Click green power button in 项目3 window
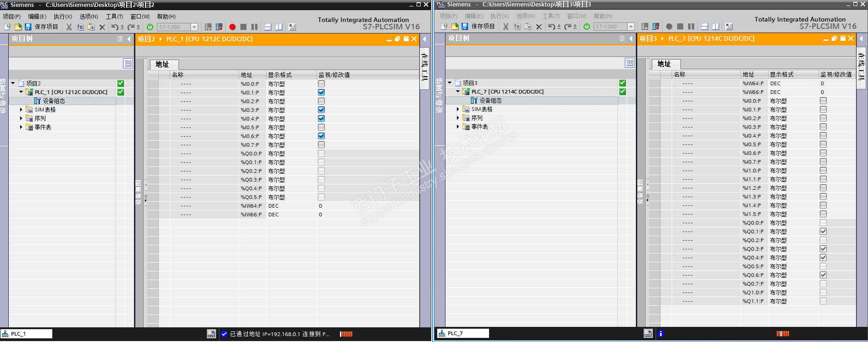Image resolution: width=868 pixels, height=342 pixels. pyautogui.click(x=587, y=27)
